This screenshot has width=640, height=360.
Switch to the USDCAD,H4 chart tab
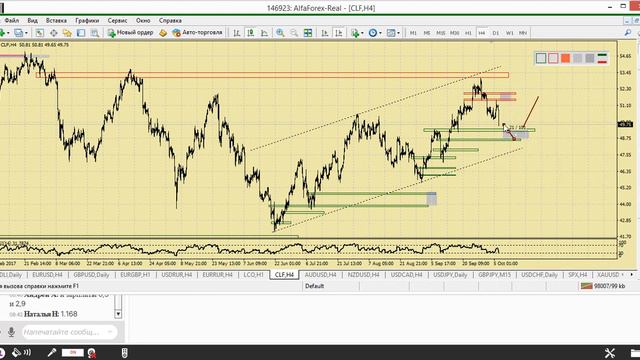(406, 275)
